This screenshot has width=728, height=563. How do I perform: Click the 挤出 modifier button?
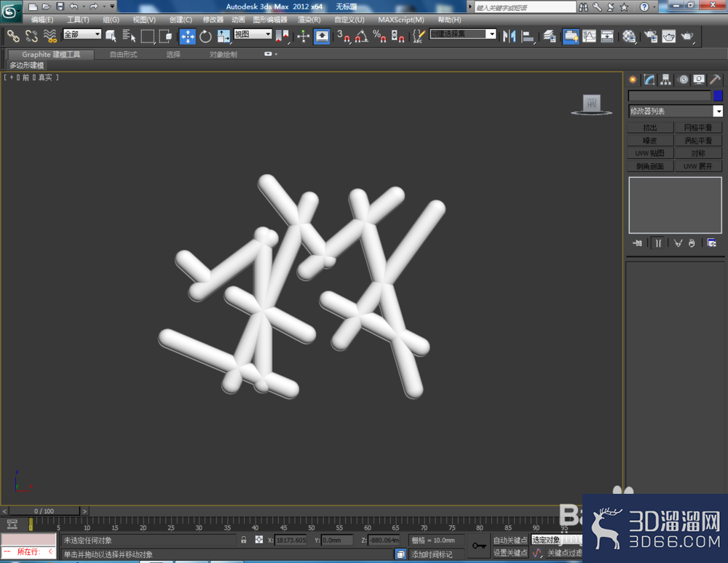(x=650, y=127)
